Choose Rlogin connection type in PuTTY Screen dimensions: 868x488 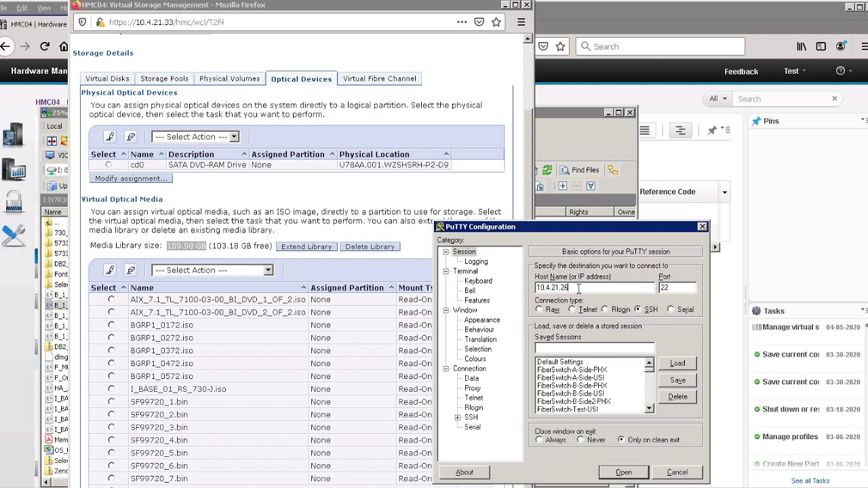click(605, 310)
